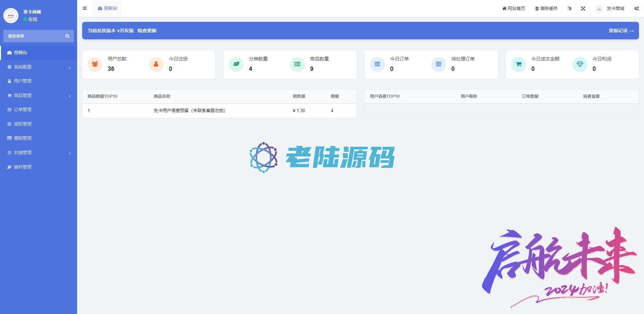Click the 用户总数 value 36

pos(111,69)
